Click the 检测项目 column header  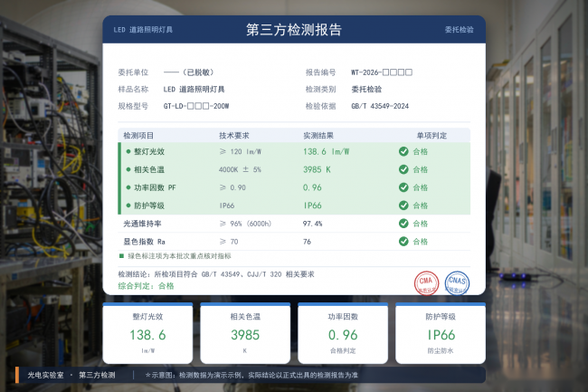point(138,136)
